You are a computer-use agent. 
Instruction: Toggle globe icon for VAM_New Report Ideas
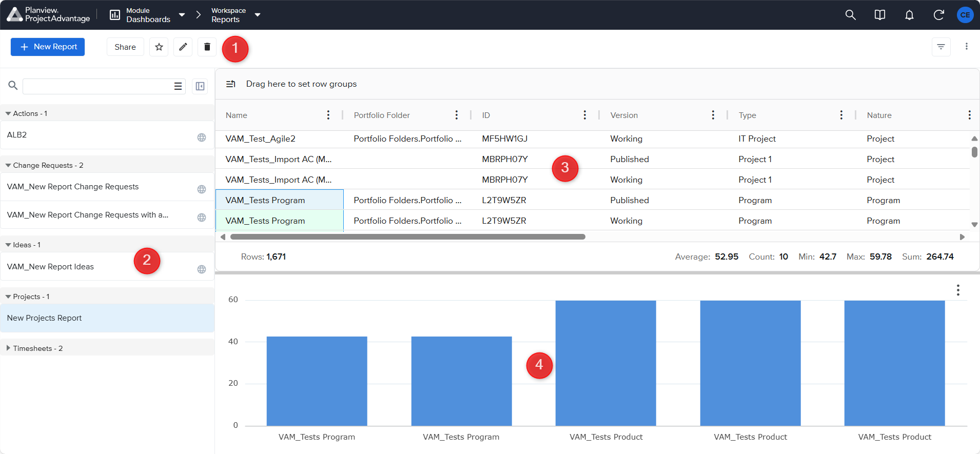202,269
